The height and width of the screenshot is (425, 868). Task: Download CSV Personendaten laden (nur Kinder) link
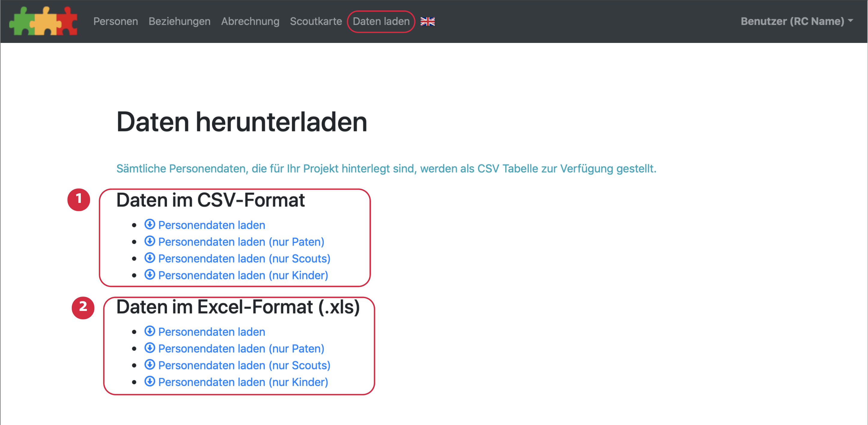pyautogui.click(x=243, y=276)
